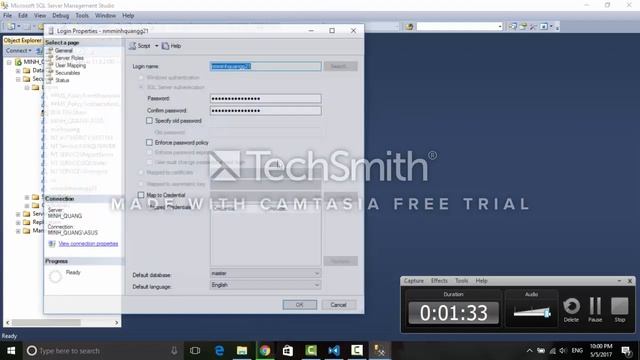Click Type here to search box
This screenshot has width=640, height=360.
coord(102,351)
